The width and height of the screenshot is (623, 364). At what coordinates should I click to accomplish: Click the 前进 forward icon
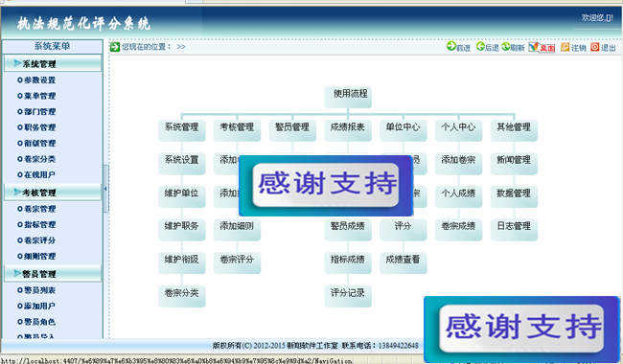coord(451,46)
